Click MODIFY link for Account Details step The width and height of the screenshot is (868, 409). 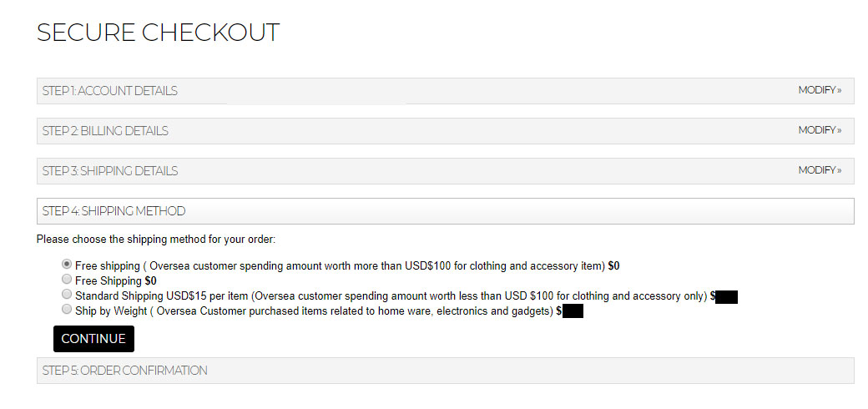click(819, 90)
